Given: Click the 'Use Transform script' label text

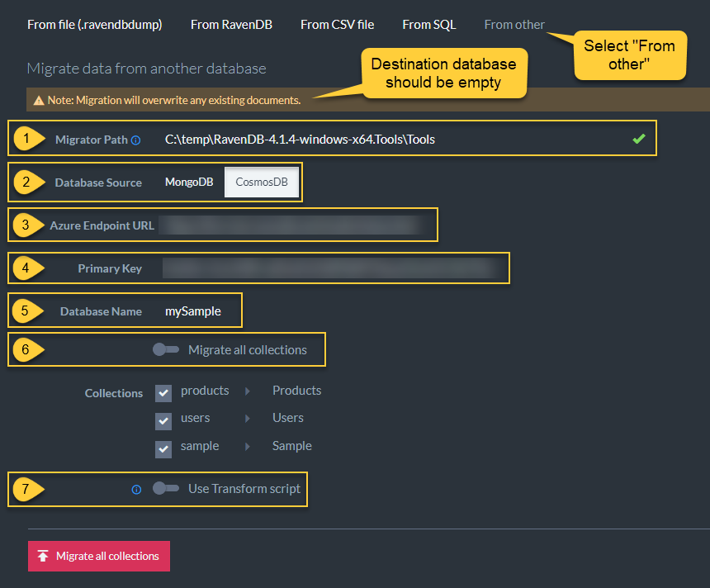Looking at the screenshot, I should [x=244, y=489].
